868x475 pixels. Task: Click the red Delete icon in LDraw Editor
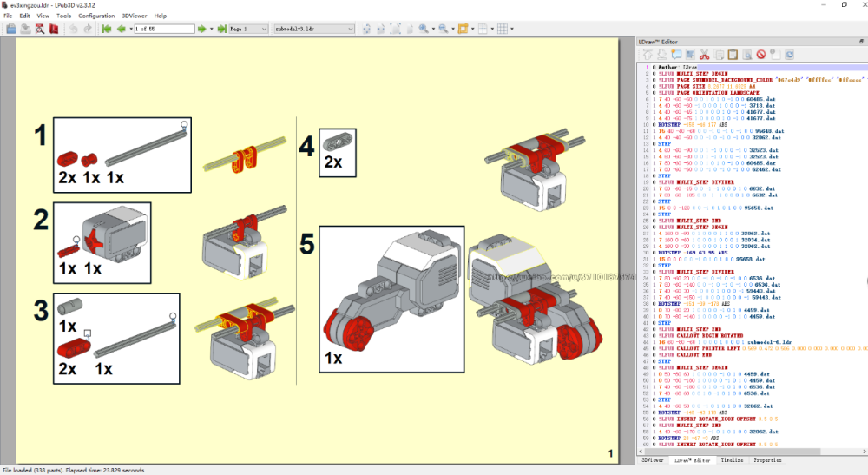point(761,54)
